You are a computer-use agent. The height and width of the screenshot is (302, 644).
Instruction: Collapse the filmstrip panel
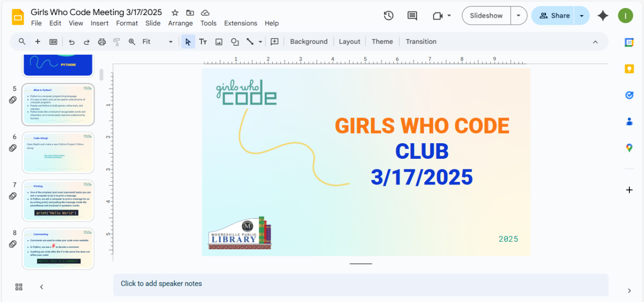pyautogui.click(x=42, y=287)
